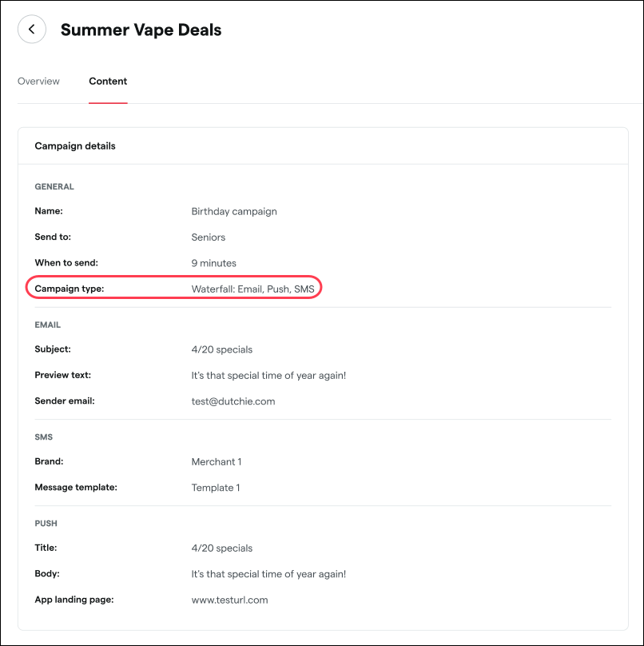This screenshot has height=646, width=644.
Task: Switch to the Overview tab
Action: (x=38, y=82)
